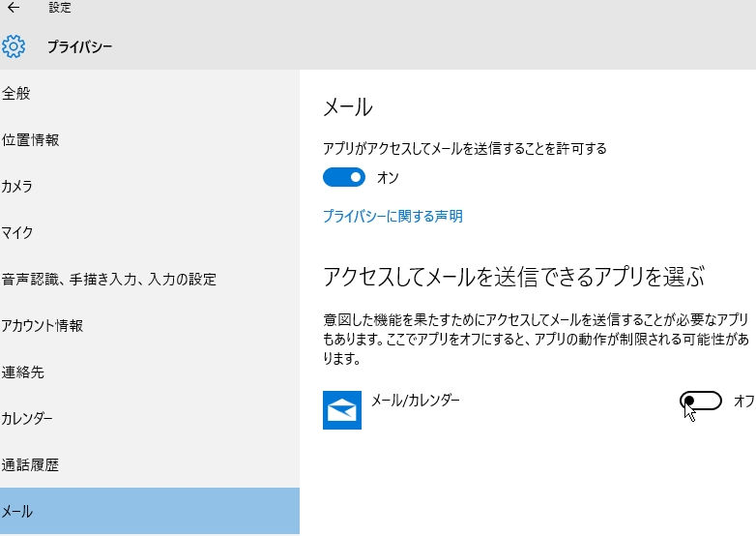The height and width of the screenshot is (536, 756).
Task: Click the 設定 window title text
Action: coord(60,7)
